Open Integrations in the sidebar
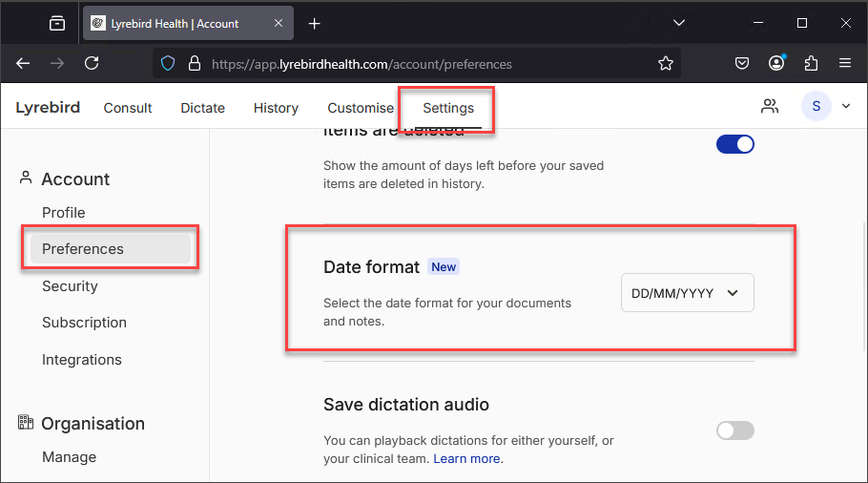 click(82, 360)
